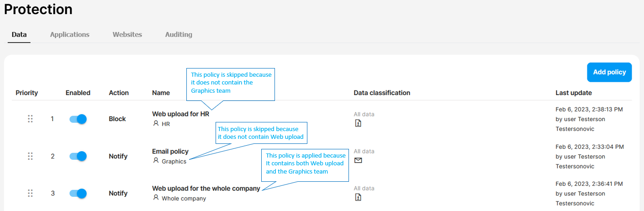The height and width of the screenshot is (211, 644).
Task: Go to the Auditing tab
Action: [179, 35]
